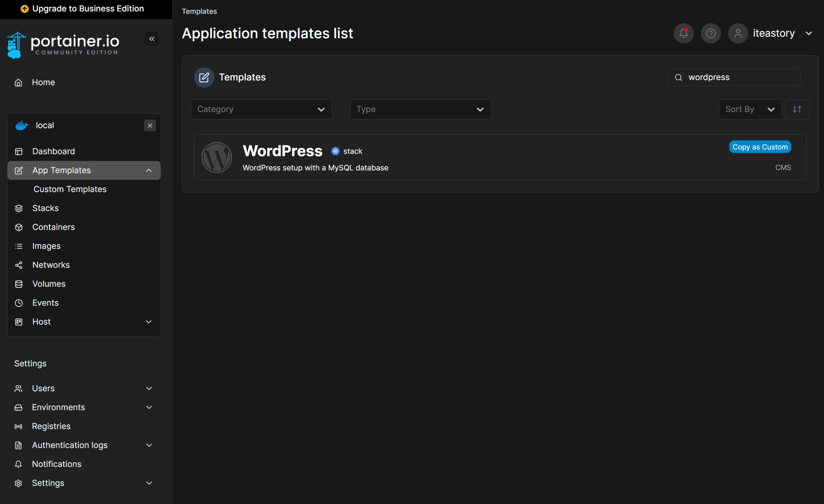
Task: Close the local environment with X
Action: (150, 125)
